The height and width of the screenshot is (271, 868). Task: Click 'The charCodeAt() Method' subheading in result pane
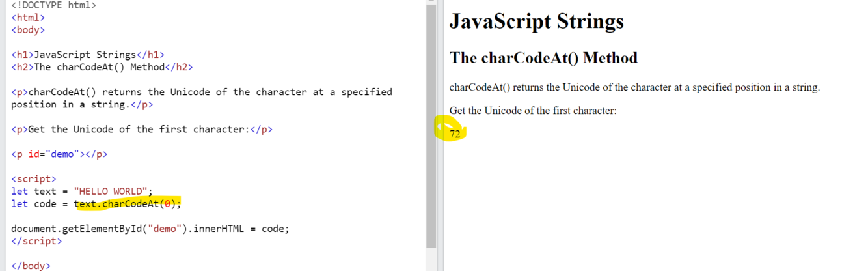[544, 58]
